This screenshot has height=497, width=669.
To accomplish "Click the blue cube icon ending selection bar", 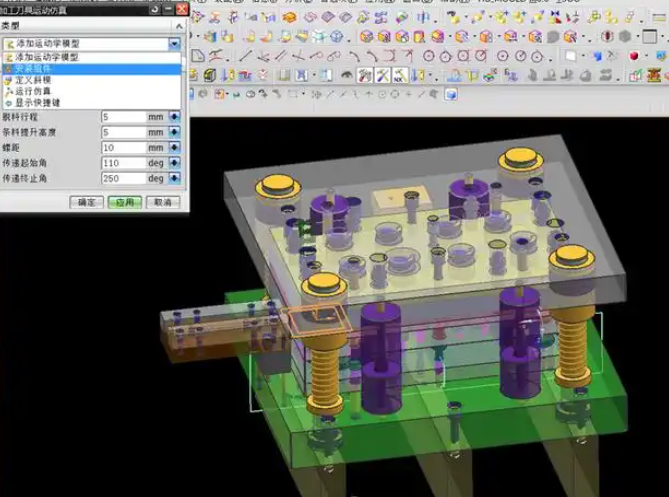I will (451, 95).
